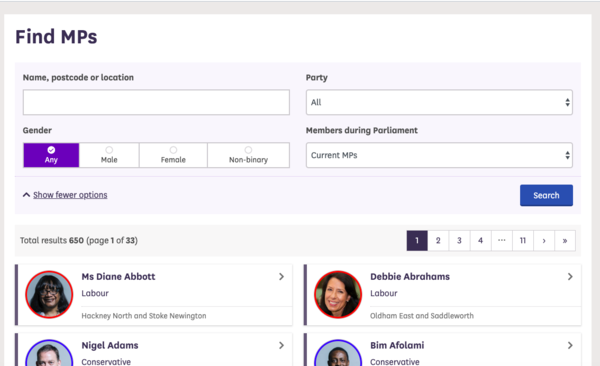Click the chevron on Nigel Adams' card
The width and height of the screenshot is (600, 366).
pos(282,345)
